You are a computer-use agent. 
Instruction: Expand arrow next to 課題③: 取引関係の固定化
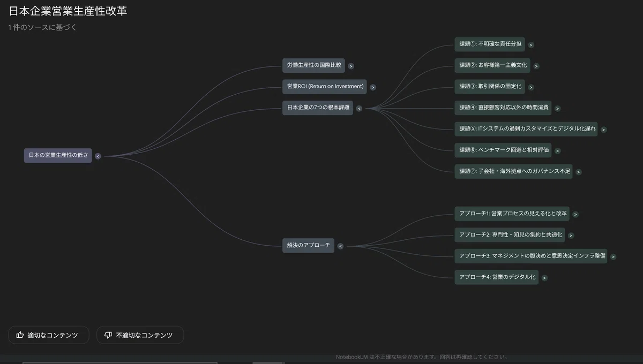coord(531,87)
